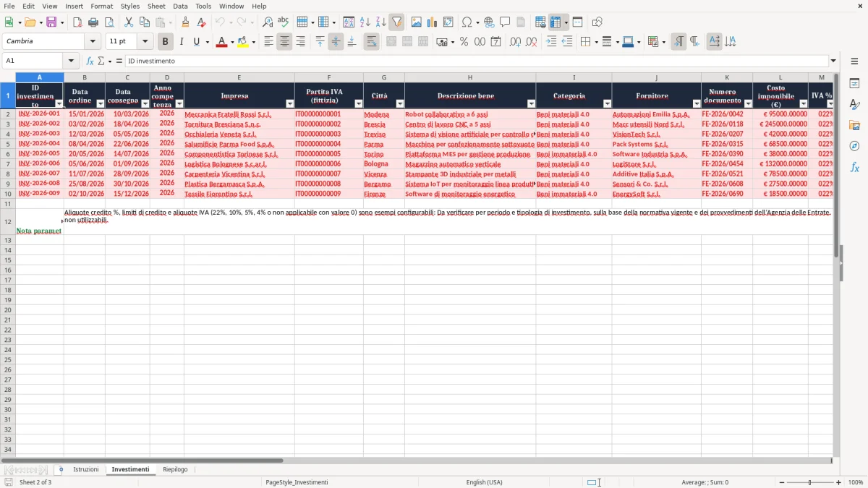
Task: Click the Function Wizard fx icon
Action: click(x=90, y=61)
